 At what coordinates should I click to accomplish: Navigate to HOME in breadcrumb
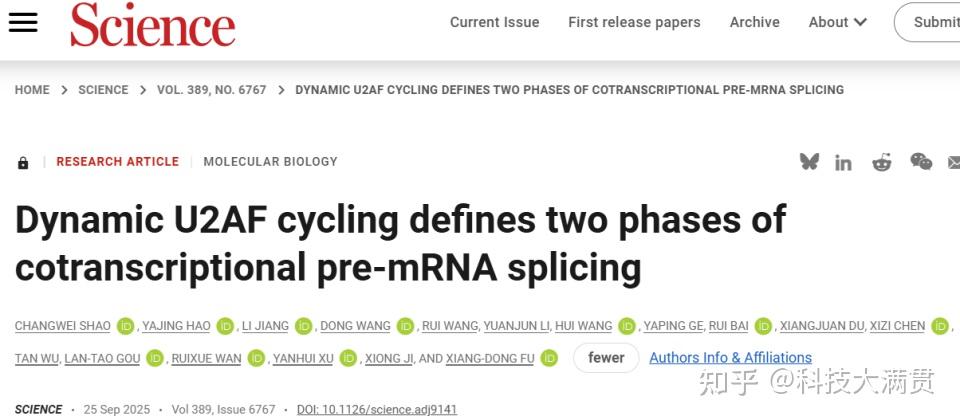(32, 90)
